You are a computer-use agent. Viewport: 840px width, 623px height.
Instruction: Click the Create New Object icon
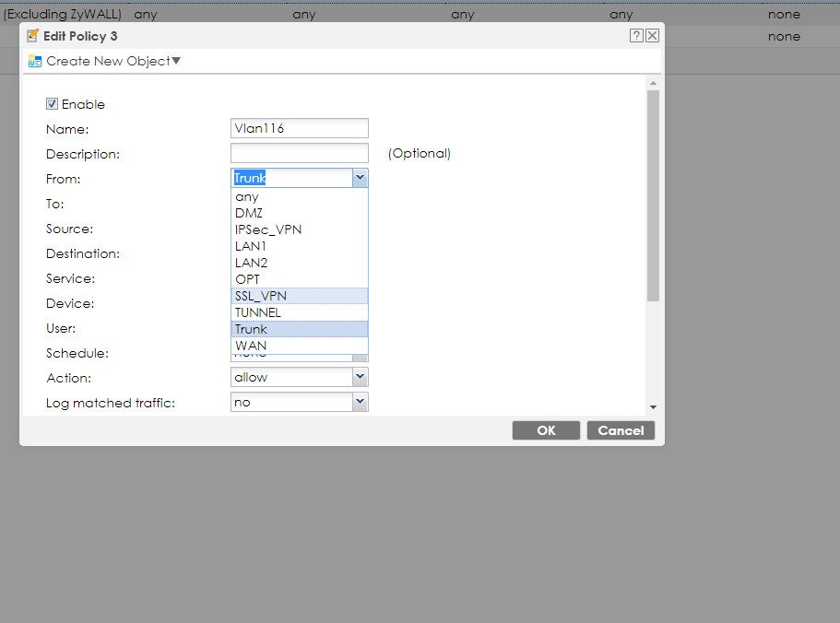(x=35, y=61)
